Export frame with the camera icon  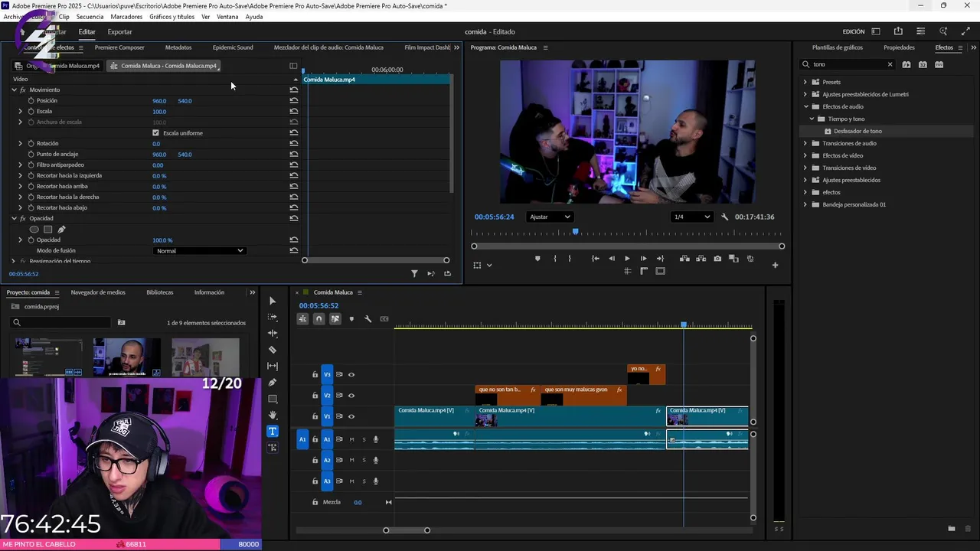point(717,259)
